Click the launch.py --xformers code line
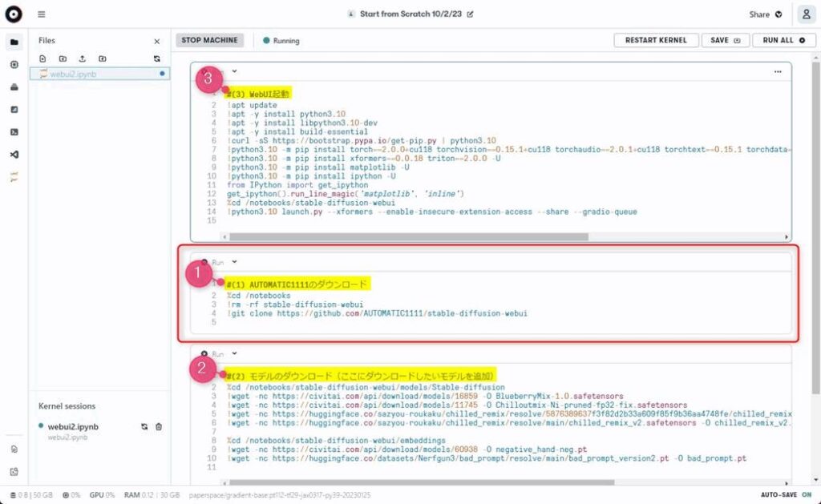Screen dimensions: 821x504 click(432, 212)
